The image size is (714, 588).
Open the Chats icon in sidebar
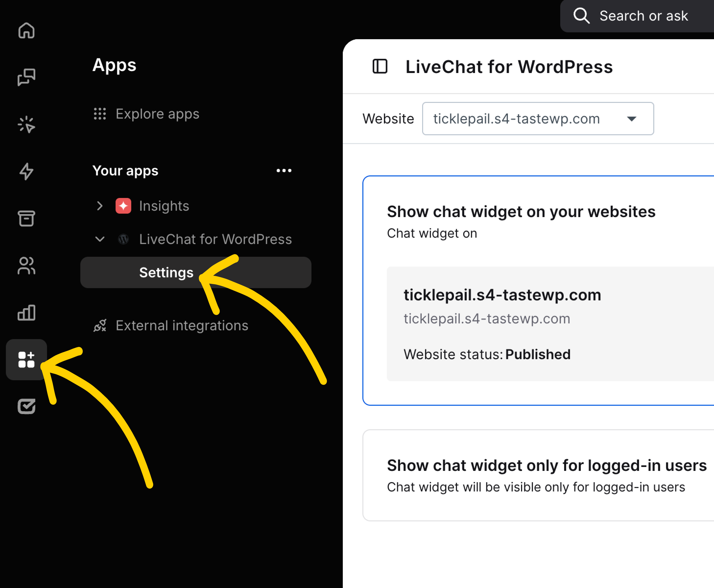click(x=26, y=77)
